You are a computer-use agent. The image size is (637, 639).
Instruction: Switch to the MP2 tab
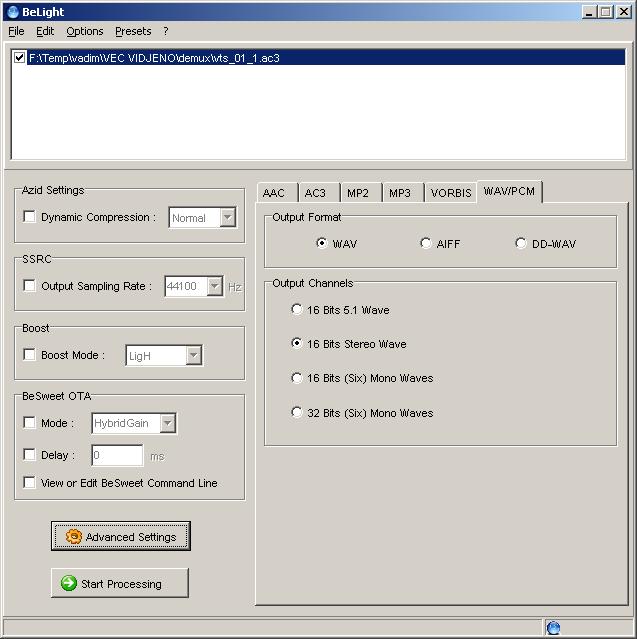(361, 193)
